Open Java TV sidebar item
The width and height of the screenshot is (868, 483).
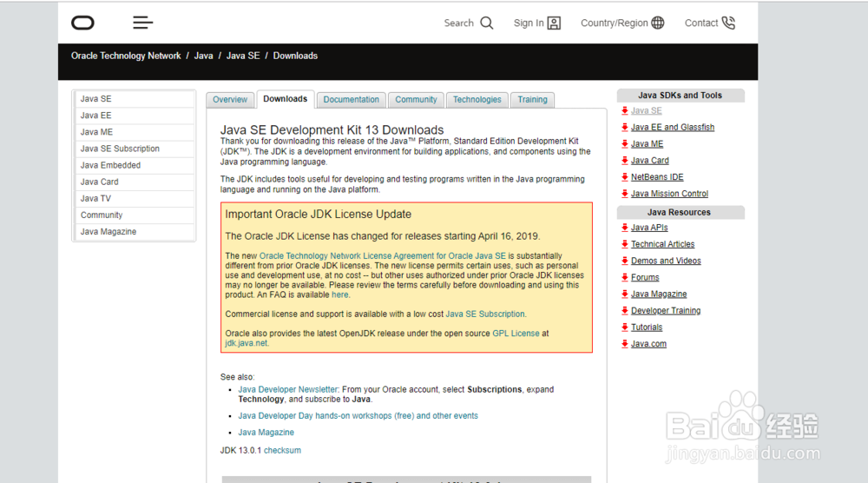134,198
